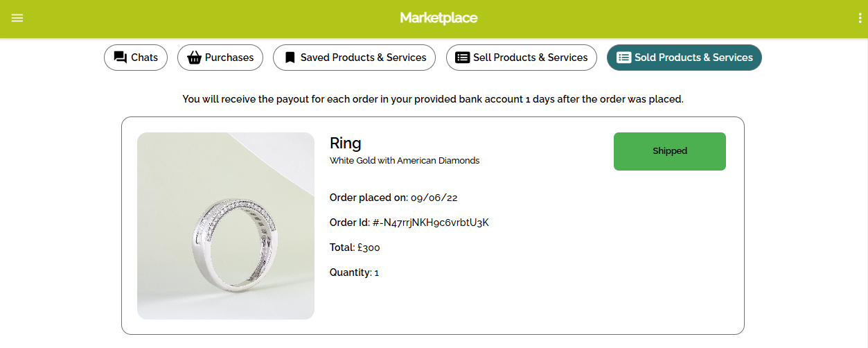This screenshot has width=868, height=348.
Task: Click the chat bubble icon
Action: click(121, 58)
